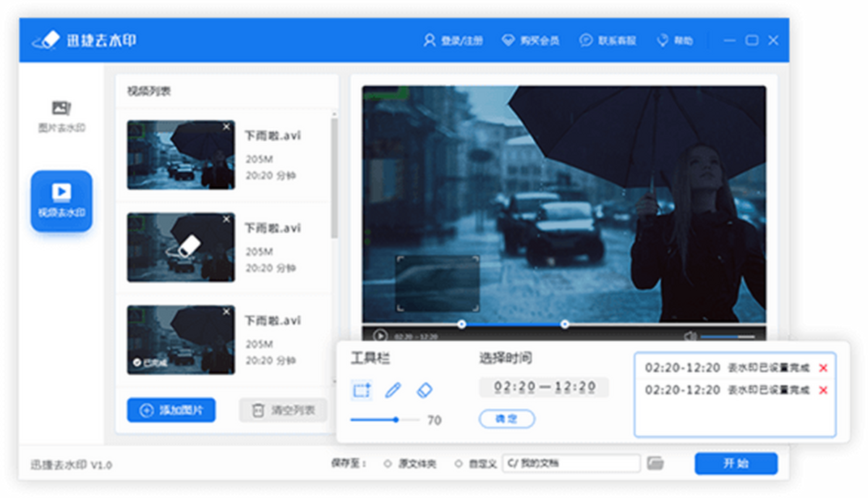Click the 清空列表 button
Image resolution: width=868 pixels, height=498 pixels.
[x=283, y=410]
